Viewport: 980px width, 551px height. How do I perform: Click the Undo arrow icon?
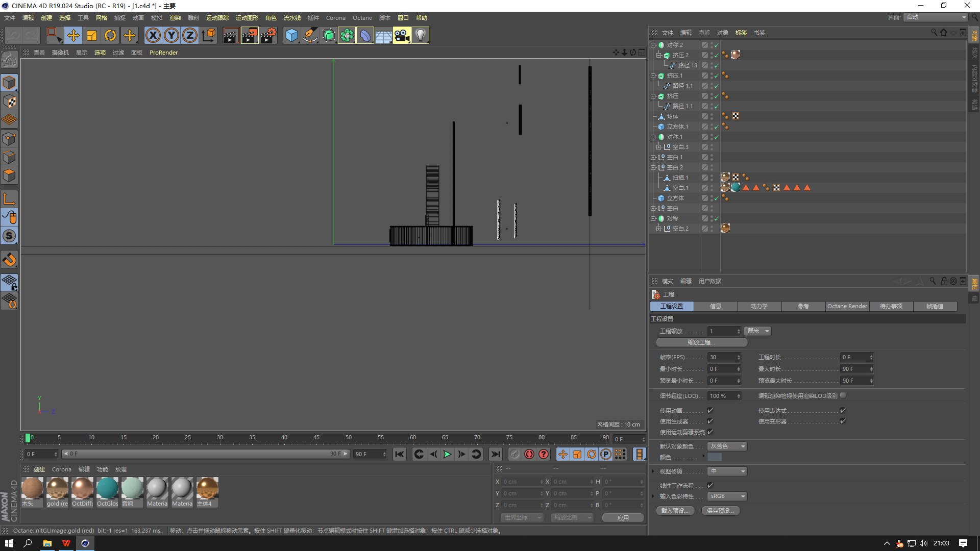coord(14,35)
